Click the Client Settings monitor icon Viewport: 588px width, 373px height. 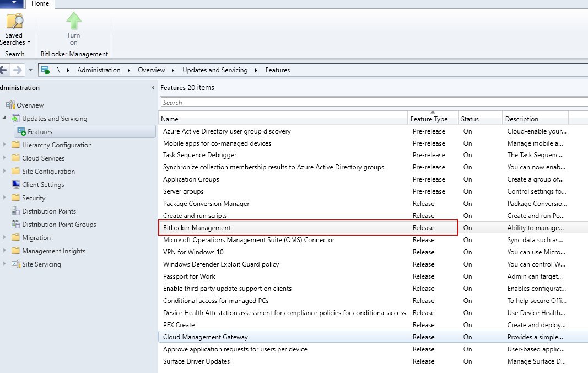tap(16, 184)
